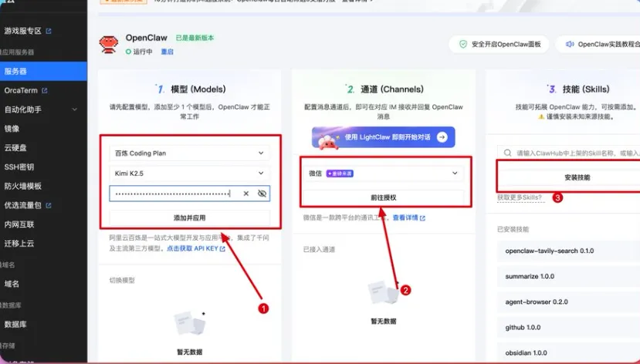The height and width of the screenshot is (364, 640).
Task: Click shield icon in 安全开启OpenClaw面板
Action: (x=463, y=44)
